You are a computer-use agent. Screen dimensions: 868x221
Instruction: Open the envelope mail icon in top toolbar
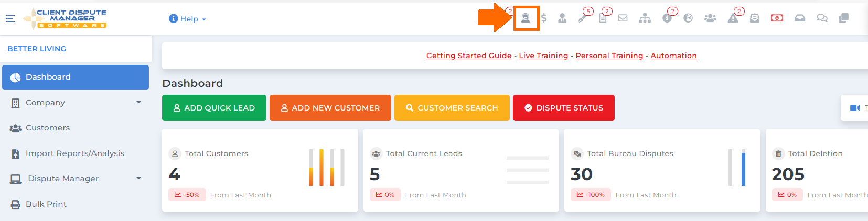pos(623,18)
